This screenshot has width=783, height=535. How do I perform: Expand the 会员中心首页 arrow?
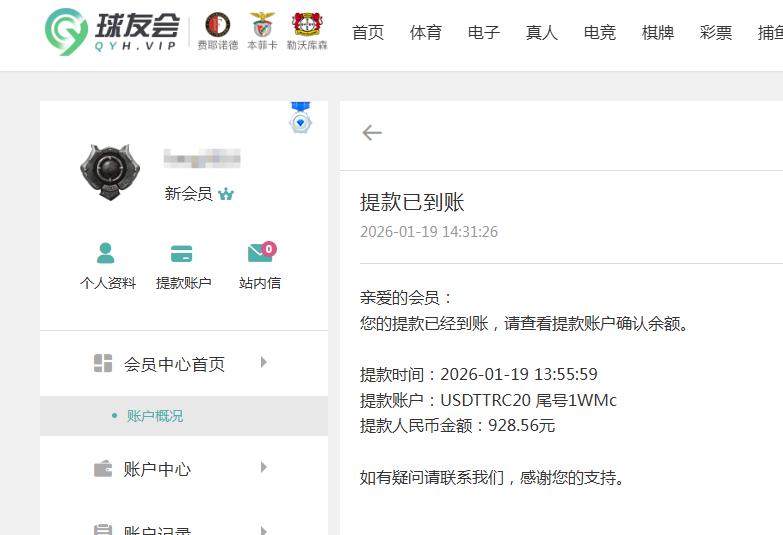pos(264,362)
